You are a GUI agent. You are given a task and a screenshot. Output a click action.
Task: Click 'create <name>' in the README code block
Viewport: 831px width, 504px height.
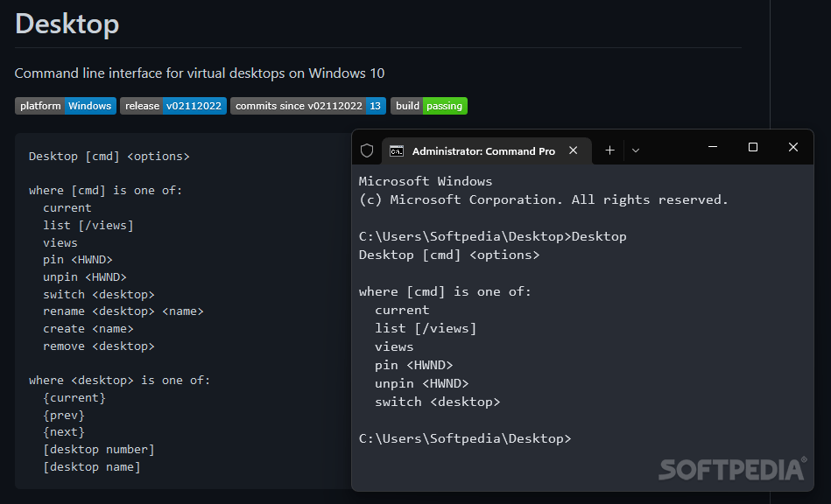coord(88,329)
